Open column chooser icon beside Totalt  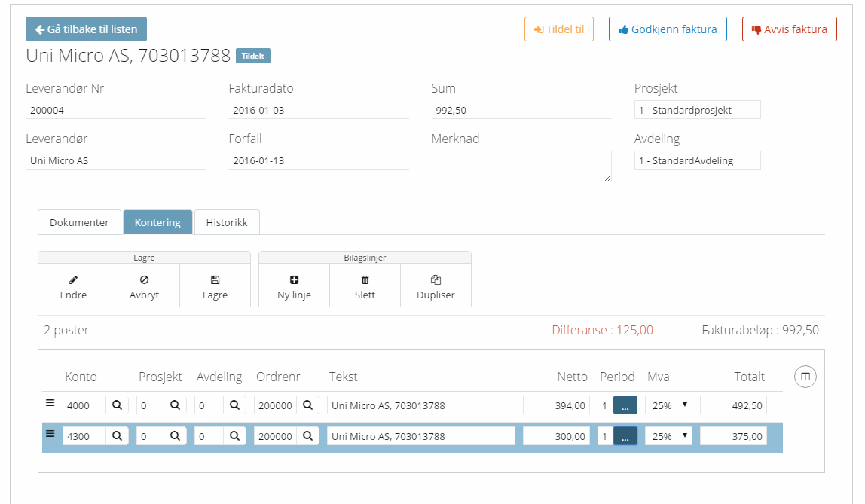(x=805, y=377)
